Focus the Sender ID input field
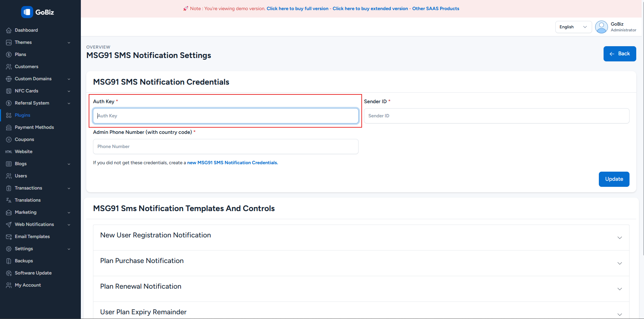 (x=496, y=116)
